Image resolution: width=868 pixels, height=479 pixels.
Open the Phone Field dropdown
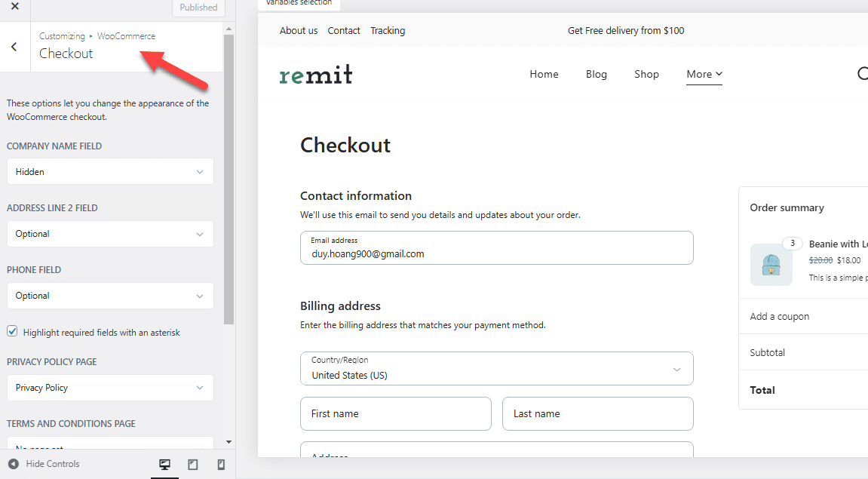click(x=109, y=296)
